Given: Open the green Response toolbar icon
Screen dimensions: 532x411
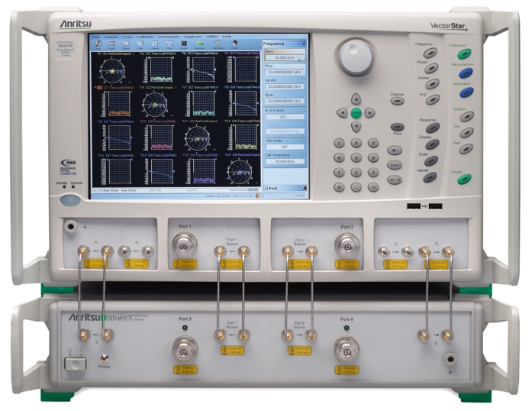Looking at the screenshot, I should tap(200, 44).
